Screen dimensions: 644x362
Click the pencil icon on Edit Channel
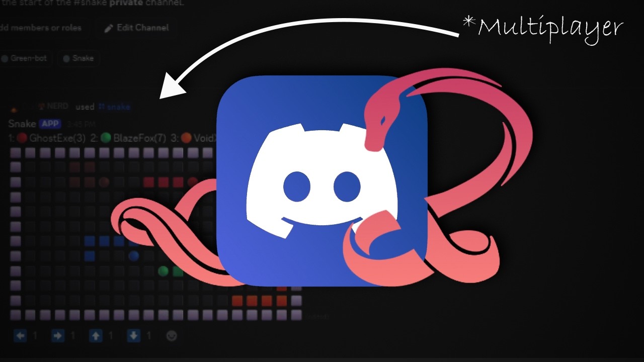(109, 29)
